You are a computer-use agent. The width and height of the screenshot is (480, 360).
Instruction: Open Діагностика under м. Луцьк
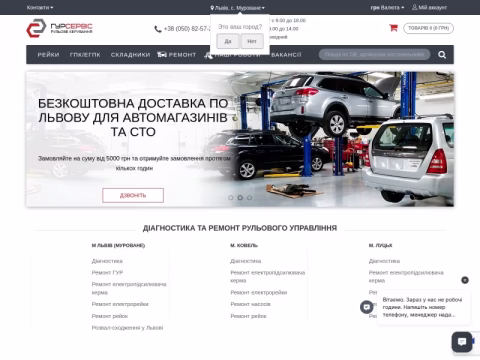click(x=384, y=261)
